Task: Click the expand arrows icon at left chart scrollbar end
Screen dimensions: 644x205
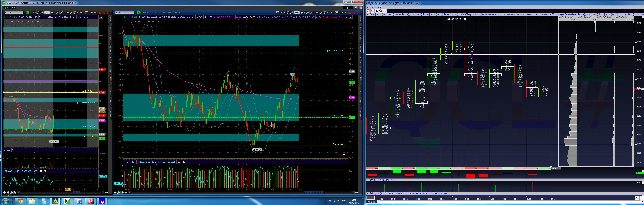Action: [106, 192]
